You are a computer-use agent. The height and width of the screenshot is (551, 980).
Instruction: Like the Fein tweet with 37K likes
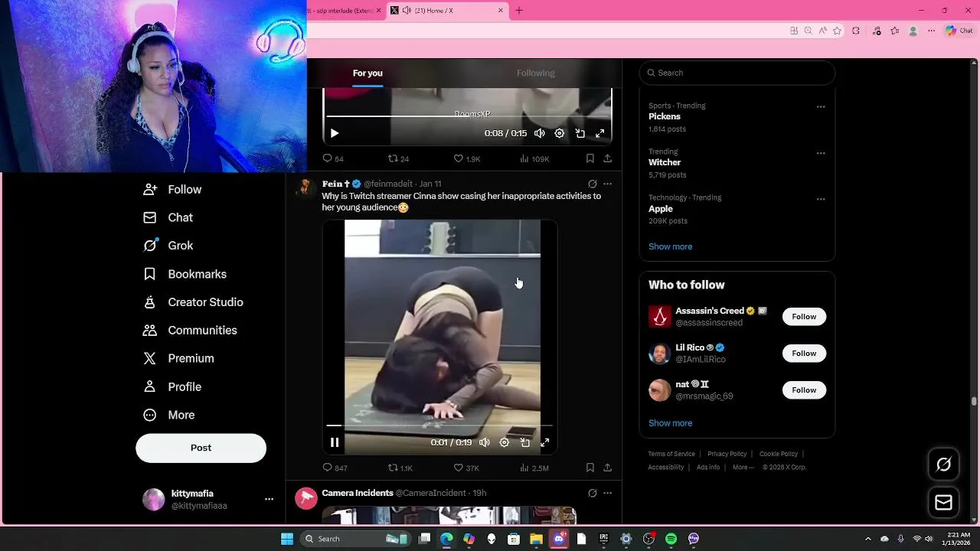tap(466, 468)
